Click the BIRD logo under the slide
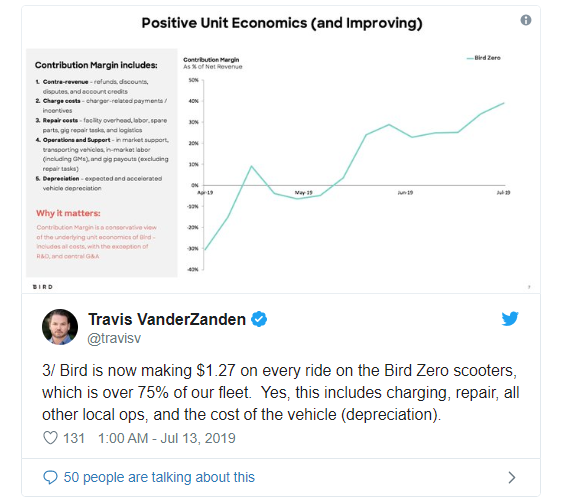The width and height of the screenshot is (567, 504). coord(43,287)
